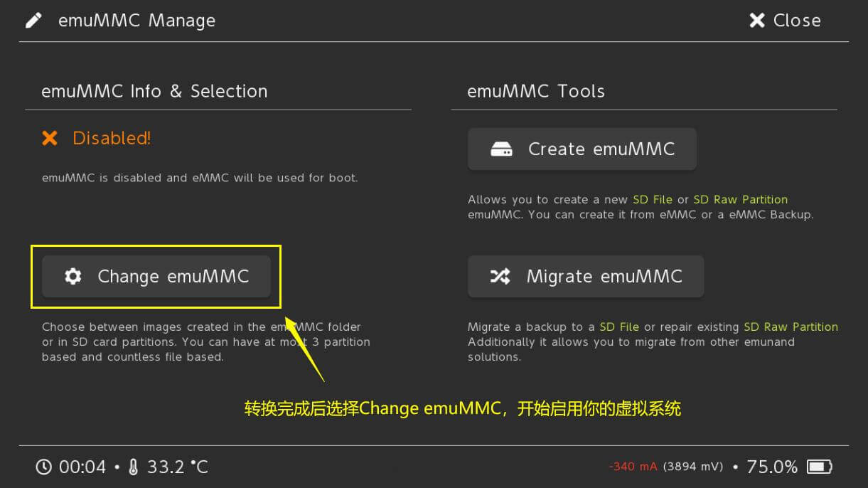Click the SD File text under Migrate
868x488 pixels.
(619, 327)
